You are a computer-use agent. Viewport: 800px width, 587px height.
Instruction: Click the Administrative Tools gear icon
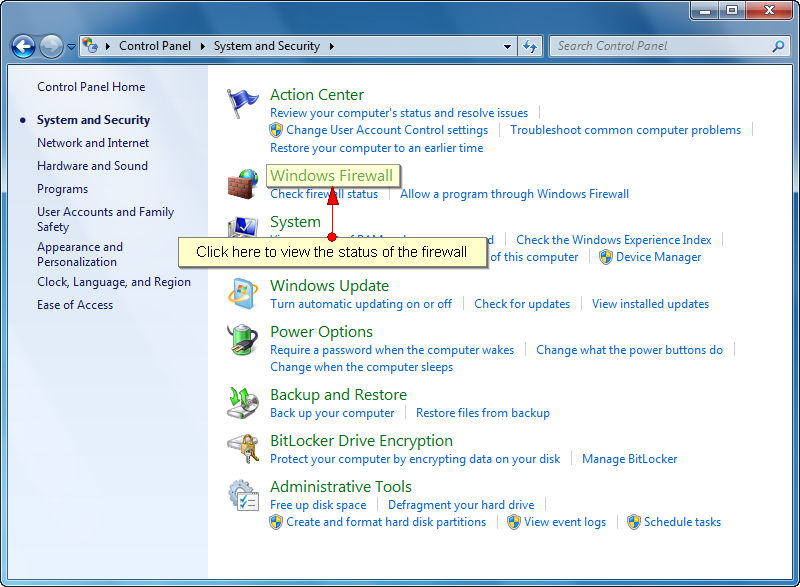[242, 495]
